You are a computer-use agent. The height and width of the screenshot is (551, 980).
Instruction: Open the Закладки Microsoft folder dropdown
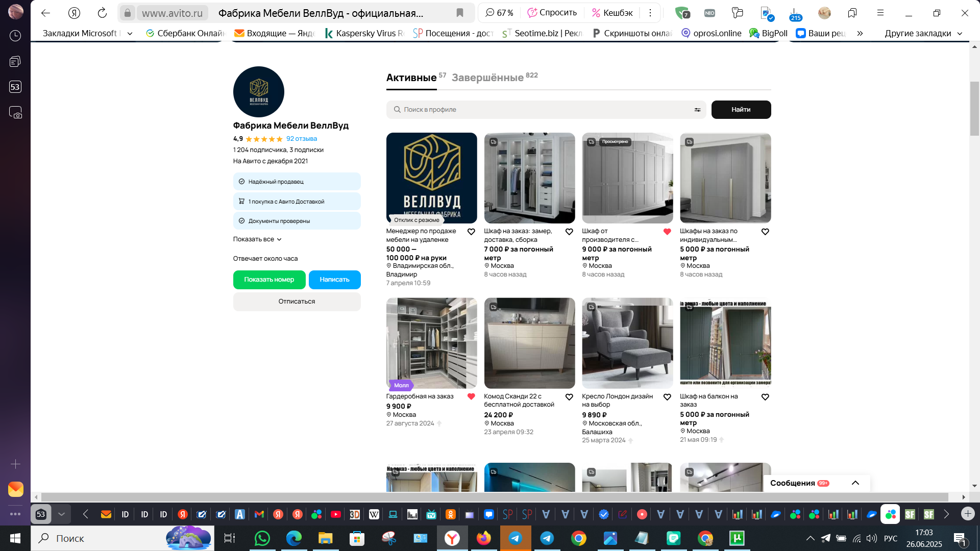pos(130,33)
